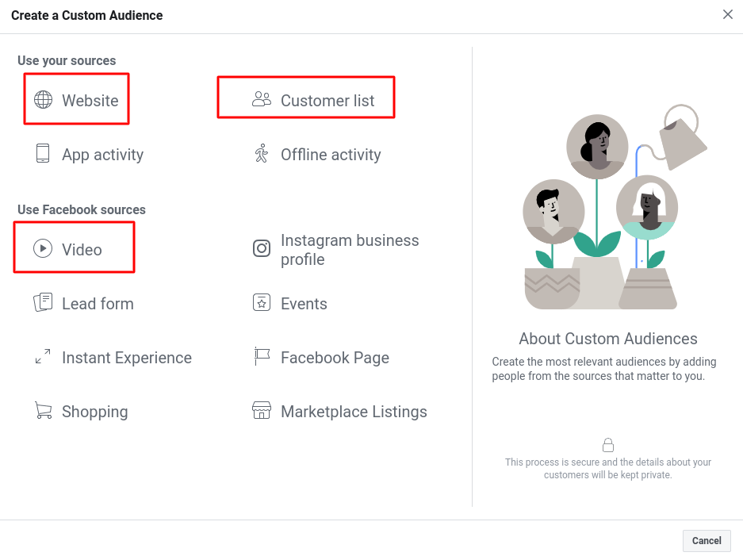Click the shopping cart icon
The image size is (743, 560).
click(x=43, y=411)
